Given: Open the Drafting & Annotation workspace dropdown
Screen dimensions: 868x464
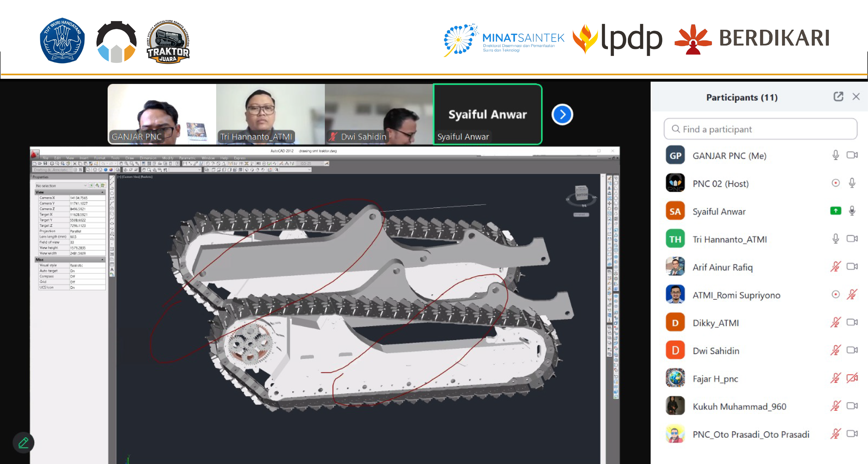Looking at the screenshot, I should coord(52,170).
